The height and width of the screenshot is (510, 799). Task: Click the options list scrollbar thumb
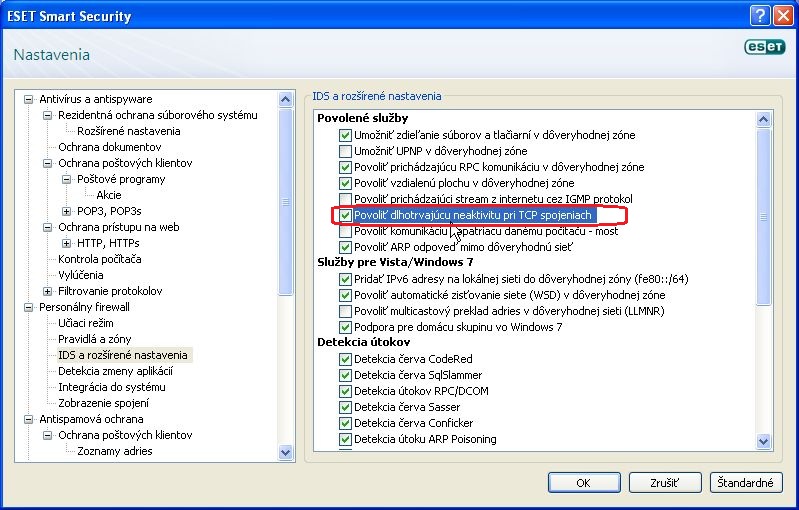pyautogui.click(x=763, y=217)
